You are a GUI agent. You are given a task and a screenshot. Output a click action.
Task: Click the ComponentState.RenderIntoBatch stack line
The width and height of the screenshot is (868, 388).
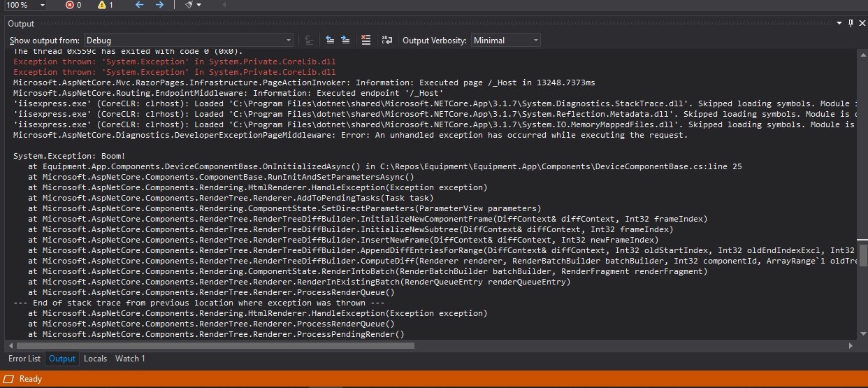(x=368, y=271)
